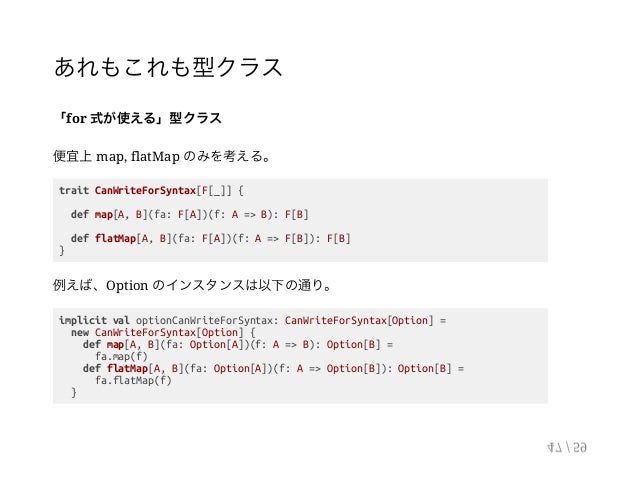Image resolution: width=638 pixels, height=479 pixels.
Task: Click Option[B] return type of the flatMap definition
Action: (424, 368)
